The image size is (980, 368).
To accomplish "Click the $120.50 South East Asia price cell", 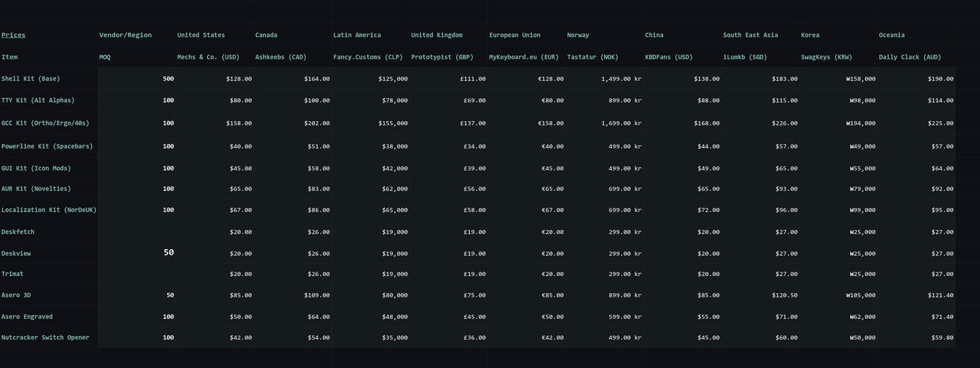I will coord(784,295).
